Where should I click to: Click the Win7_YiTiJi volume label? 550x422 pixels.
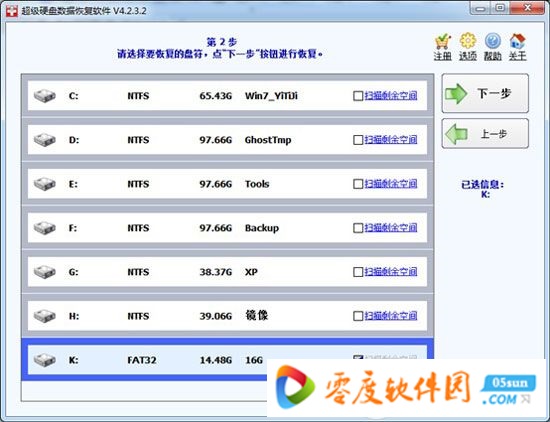[x=271, y=96]
